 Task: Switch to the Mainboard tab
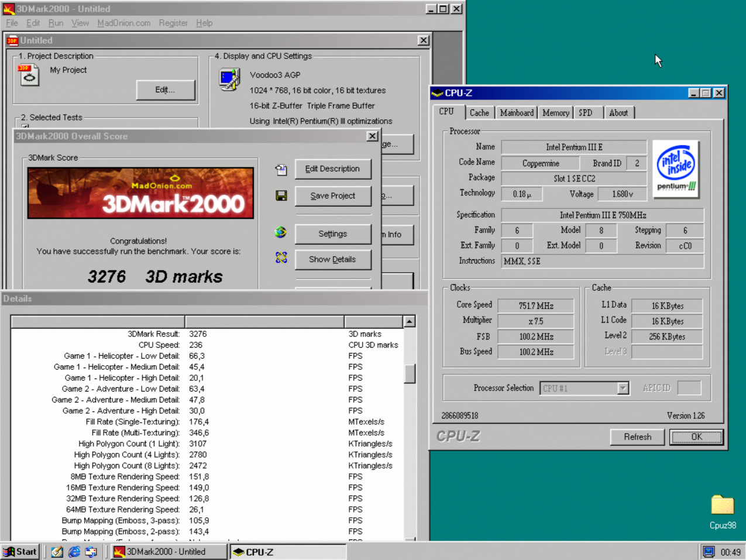pyautogui.click(x=517, y=113)
